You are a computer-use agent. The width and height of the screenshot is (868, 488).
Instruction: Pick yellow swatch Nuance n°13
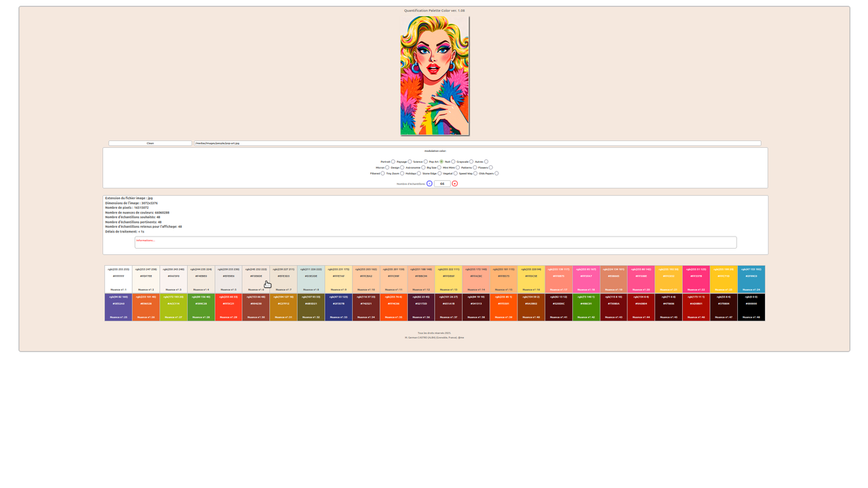(448, 279)
